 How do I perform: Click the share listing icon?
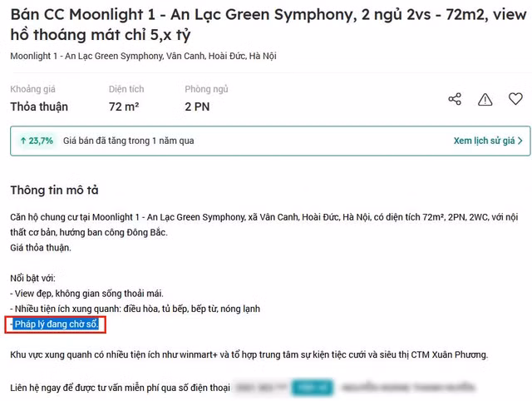point(455,99)
